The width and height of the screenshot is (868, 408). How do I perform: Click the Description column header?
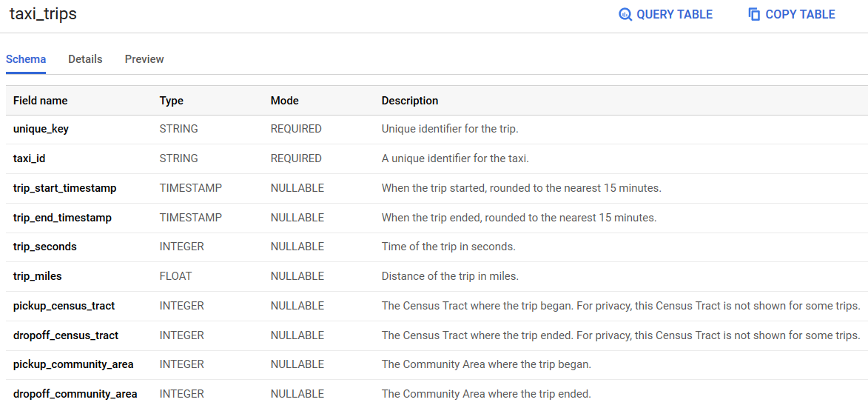tap(410, 101)
